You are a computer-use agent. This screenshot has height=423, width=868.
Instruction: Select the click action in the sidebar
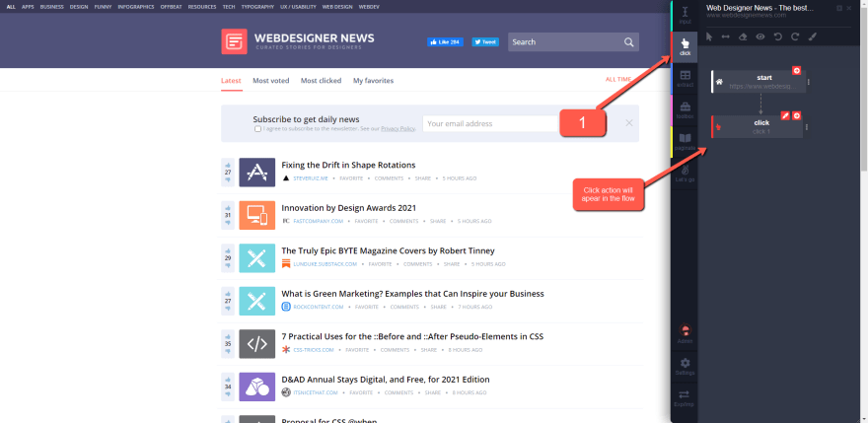(x=686, y=46)
